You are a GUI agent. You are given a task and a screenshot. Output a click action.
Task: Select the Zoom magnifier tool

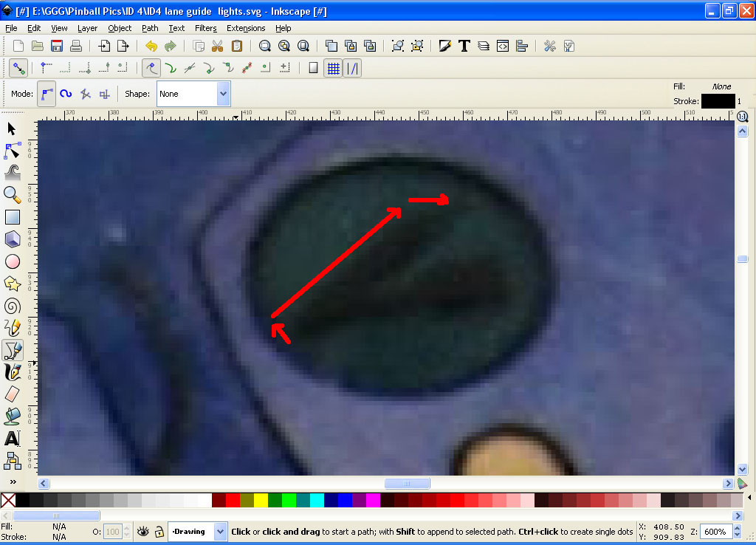click(12, 194)
